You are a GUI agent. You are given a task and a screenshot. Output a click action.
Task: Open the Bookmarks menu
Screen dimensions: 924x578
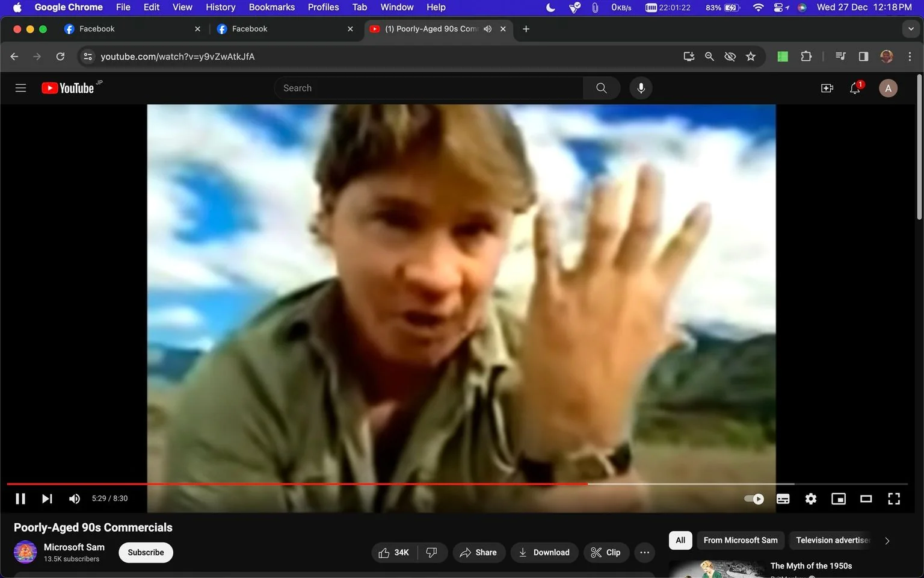click(272, 7)
